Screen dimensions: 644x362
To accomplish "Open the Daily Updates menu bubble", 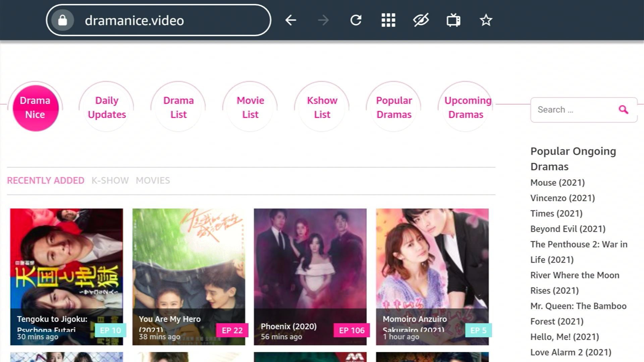I will [107, 107].
